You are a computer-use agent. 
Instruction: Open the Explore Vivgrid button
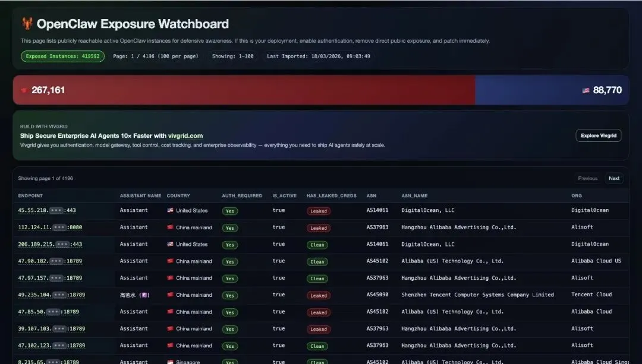[598, 135]
